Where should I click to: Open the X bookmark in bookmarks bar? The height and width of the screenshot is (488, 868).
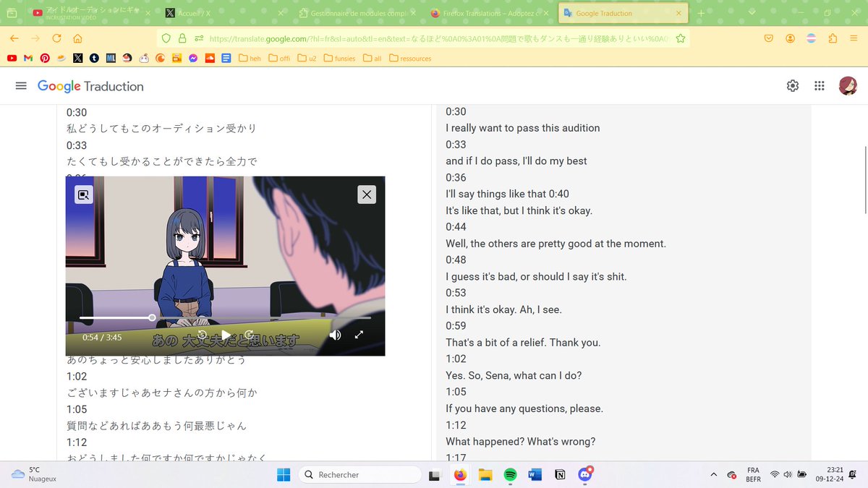click(77, 58)
